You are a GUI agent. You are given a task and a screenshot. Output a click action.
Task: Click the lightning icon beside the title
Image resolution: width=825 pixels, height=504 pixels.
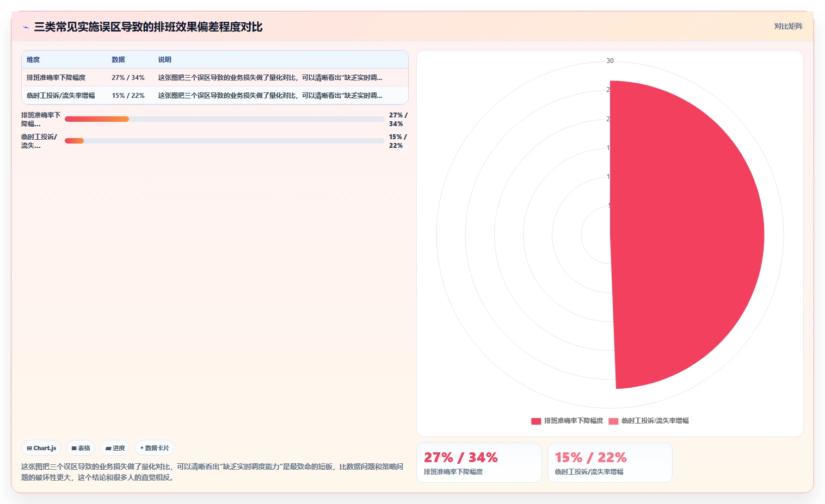click(x=26, y=27)
